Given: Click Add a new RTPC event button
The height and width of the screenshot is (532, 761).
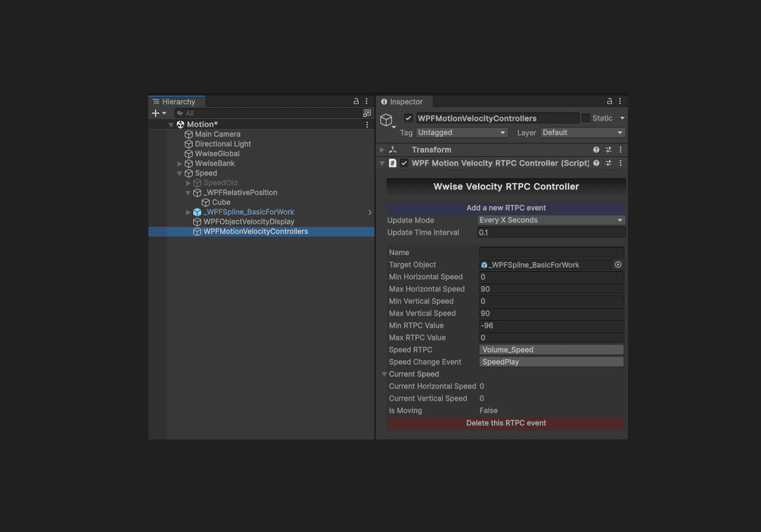Looking at the screenshot, I should [x=506, y=208].
